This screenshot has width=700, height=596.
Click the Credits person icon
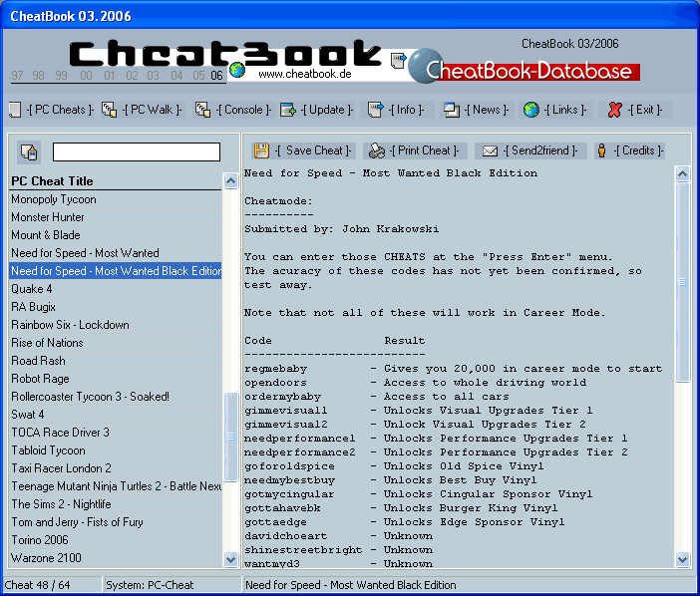tap(602, 150)
